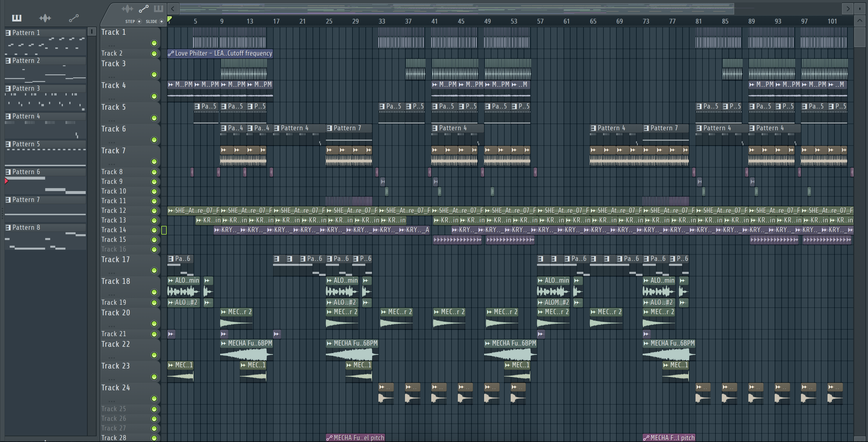
Task: Mute Track 7 using its green LED
Action: [154, 161]
